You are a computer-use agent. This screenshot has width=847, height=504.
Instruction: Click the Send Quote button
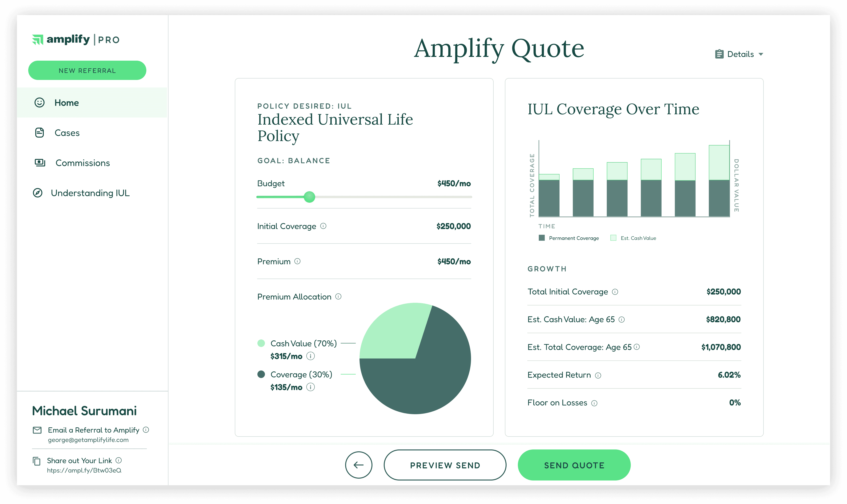[574, 465]
